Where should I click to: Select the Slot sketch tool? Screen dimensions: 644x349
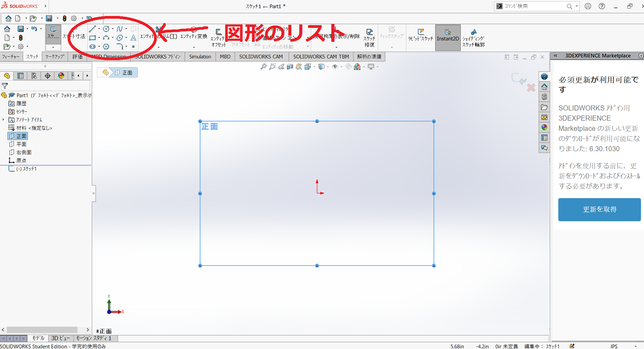tap(92, 47)
